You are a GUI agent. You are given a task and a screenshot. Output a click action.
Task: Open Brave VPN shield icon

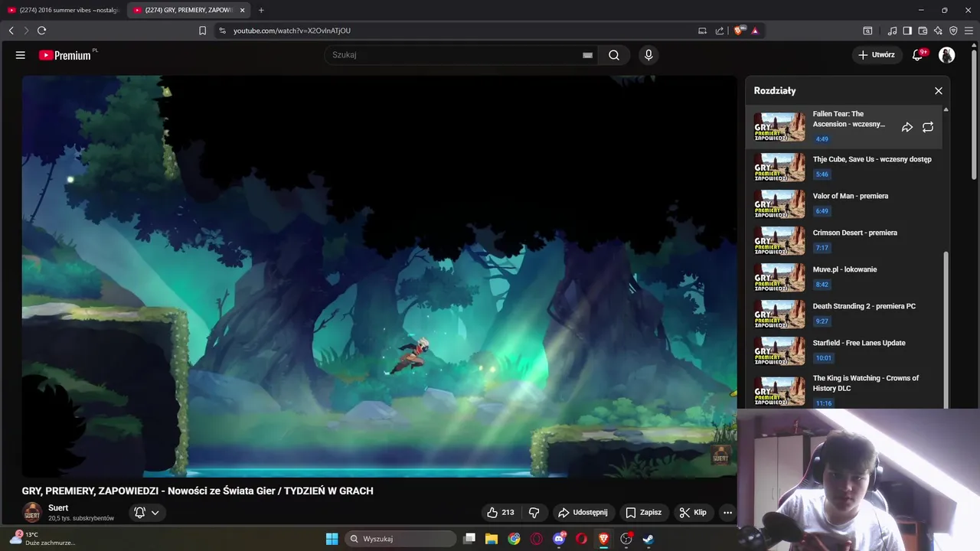[953, 31]
